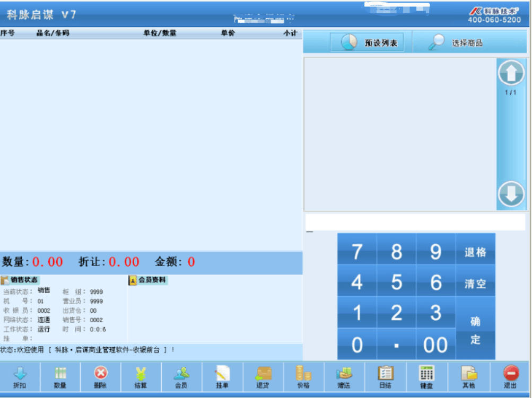Tap keypad digit 5
This screenshot has width=532, height=398.
pos(396,280)
